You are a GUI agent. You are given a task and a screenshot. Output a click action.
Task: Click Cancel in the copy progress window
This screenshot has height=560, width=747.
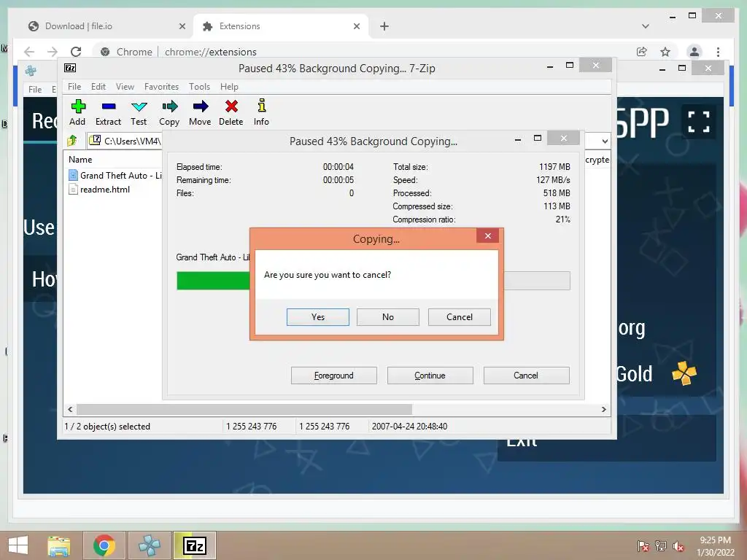[527, 376]
